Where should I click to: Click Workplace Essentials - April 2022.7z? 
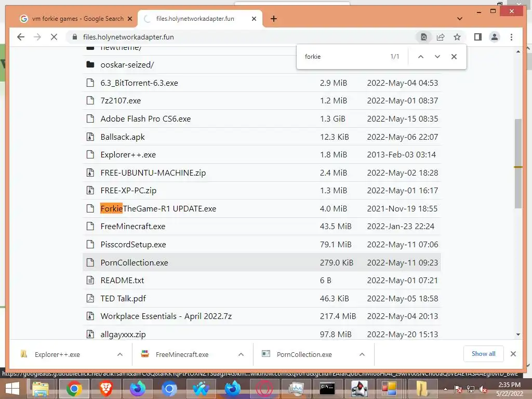point(166,316)
